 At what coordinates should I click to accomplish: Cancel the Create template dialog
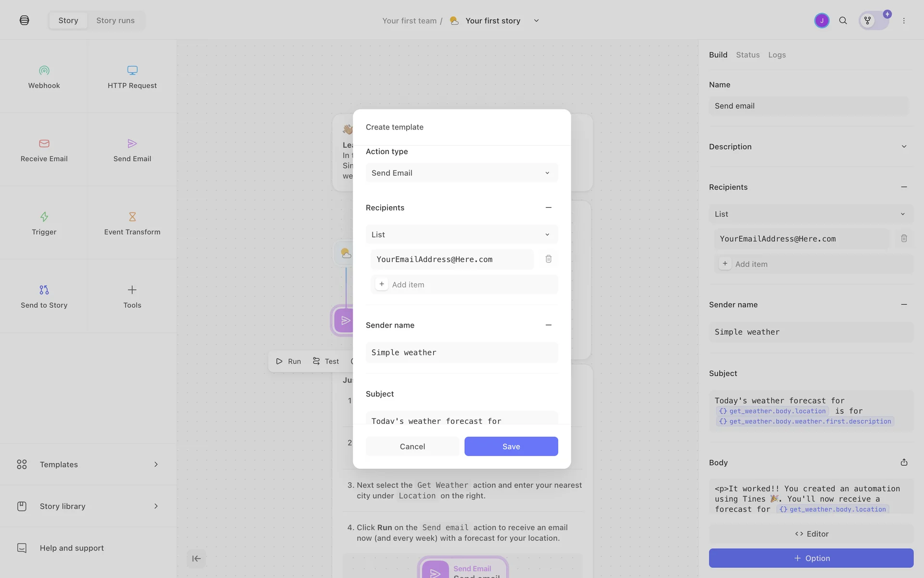point(412,447)
